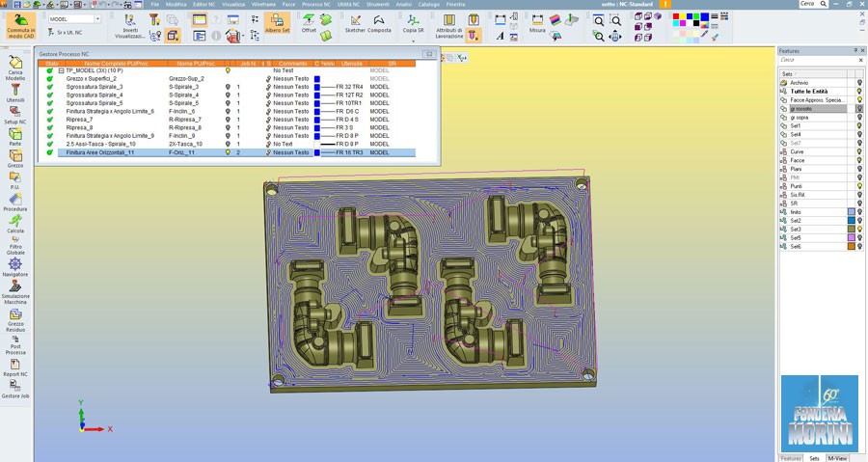Viewport: 868px width, 462px height.
Task: Show Grezzo Residuo from sidebar
Action: (x=14, y=320)
